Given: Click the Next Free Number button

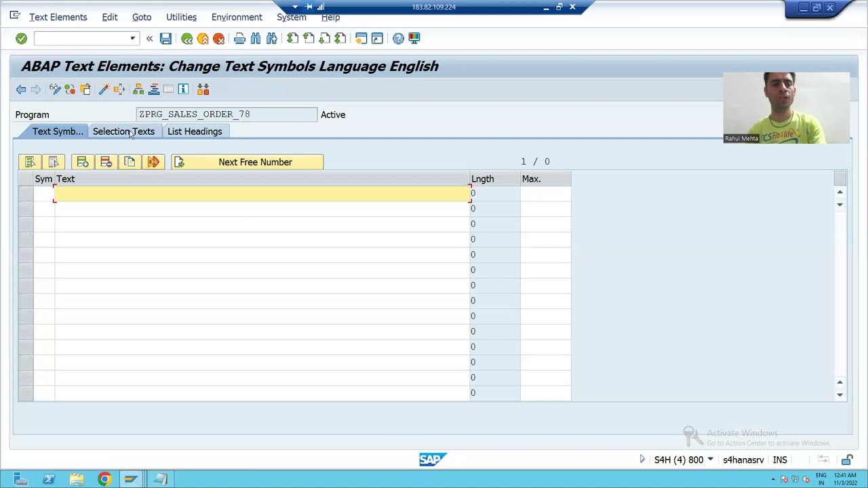Looking at the screenshot, I should coord(247,162).
